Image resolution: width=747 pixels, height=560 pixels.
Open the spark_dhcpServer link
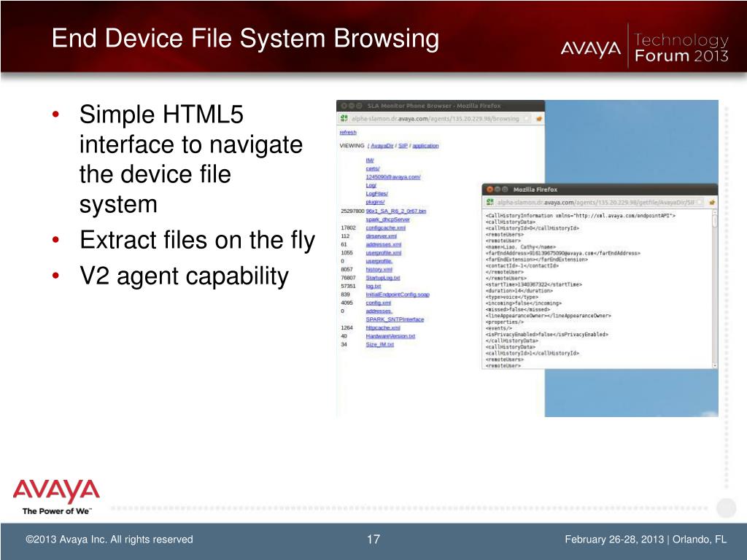pyautogui.click(x=388, y=219)
